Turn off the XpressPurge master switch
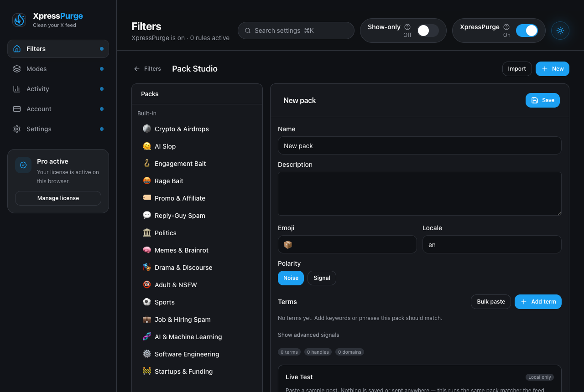584x392 pixels. tap(527, 31)
